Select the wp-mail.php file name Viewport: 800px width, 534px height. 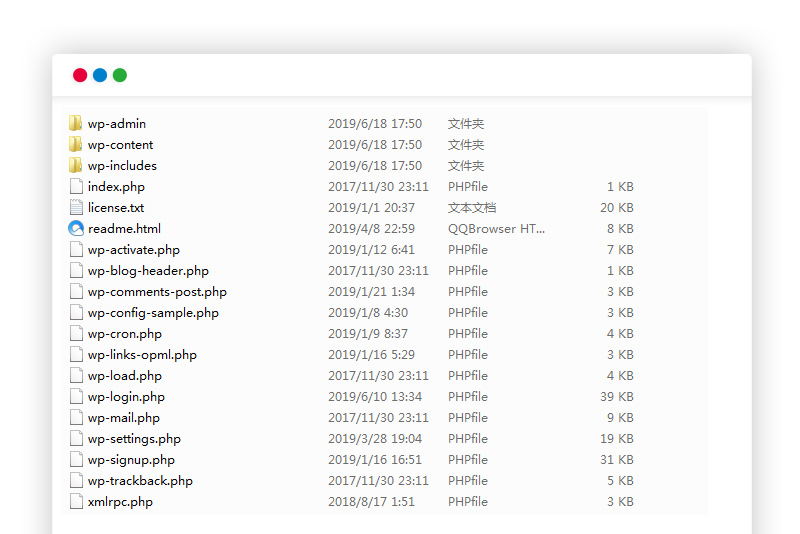pyautogui.click(x=123, y=418)
